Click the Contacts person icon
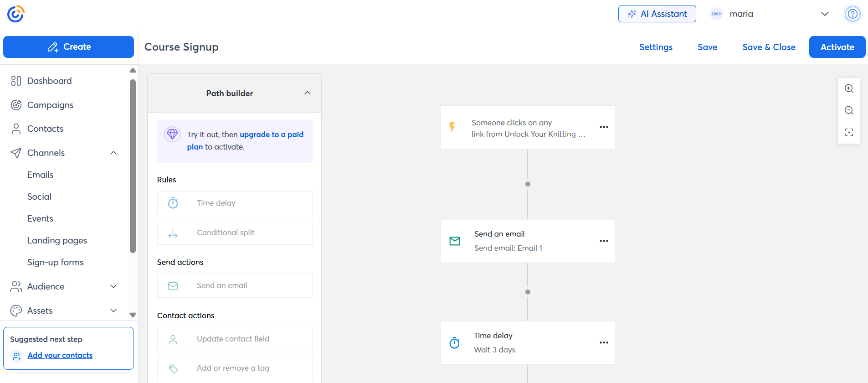 pos(16,129)
